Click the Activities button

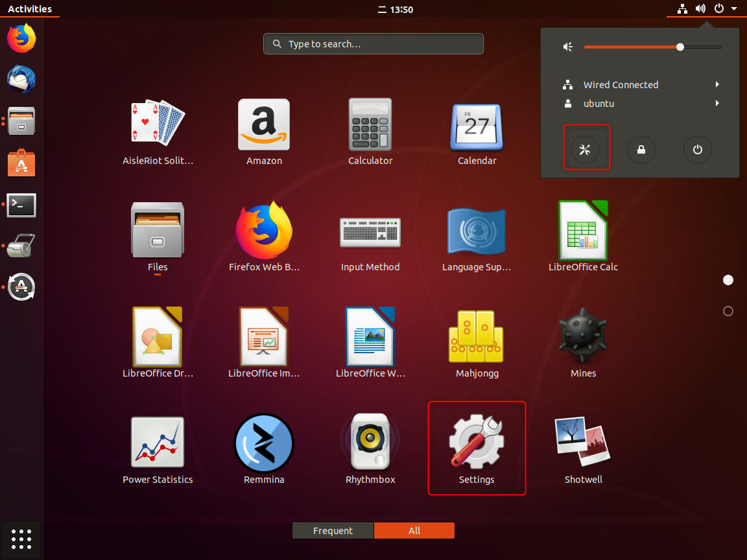[30, 9]
